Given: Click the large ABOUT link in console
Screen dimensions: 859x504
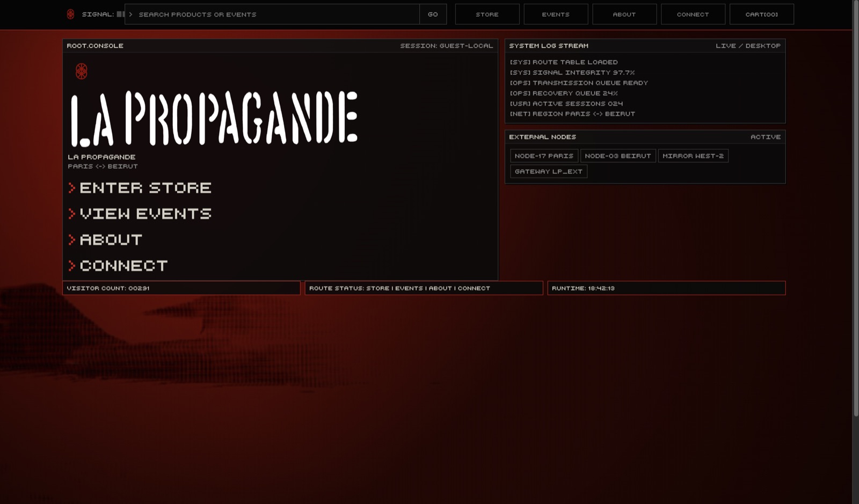Looking at the screenshot, I should 111,239.
